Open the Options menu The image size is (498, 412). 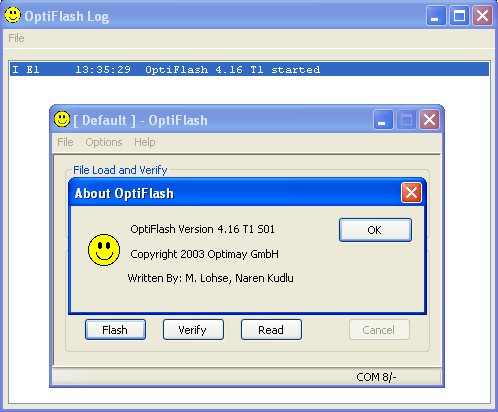pos(104,142)
